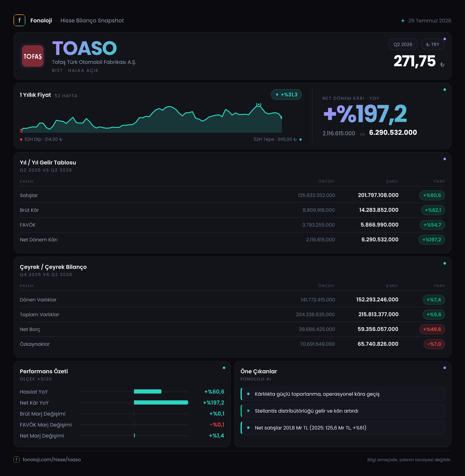Click the Brüt Kâr +%62,1 badge

pos(433,210)
